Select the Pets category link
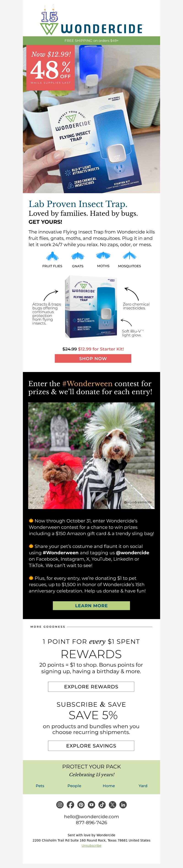The height and width of the screenshot is (868, 183). coord(40,785)
